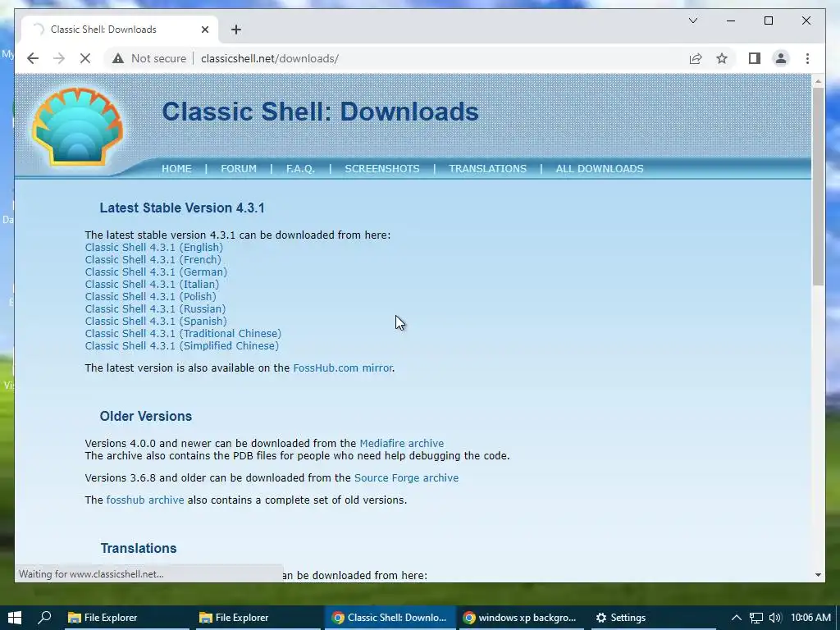840x630 pixels.
Task: Download Classic Shell 4.3.1 (German)
Action: tap(156, 272)
